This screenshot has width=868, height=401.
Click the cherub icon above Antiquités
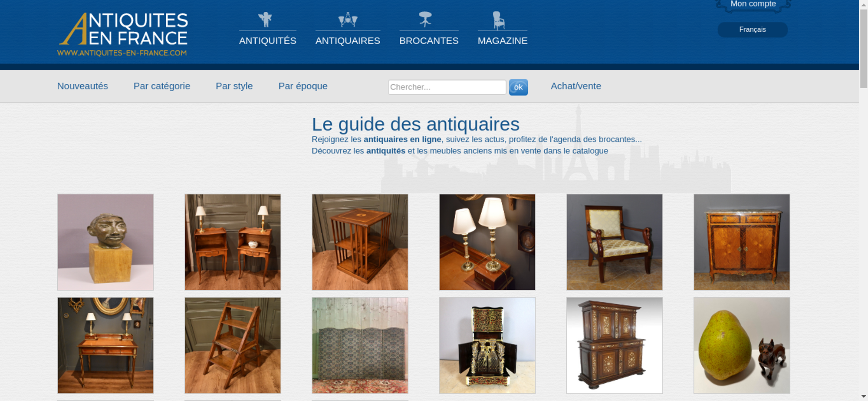tap(265, 20)
